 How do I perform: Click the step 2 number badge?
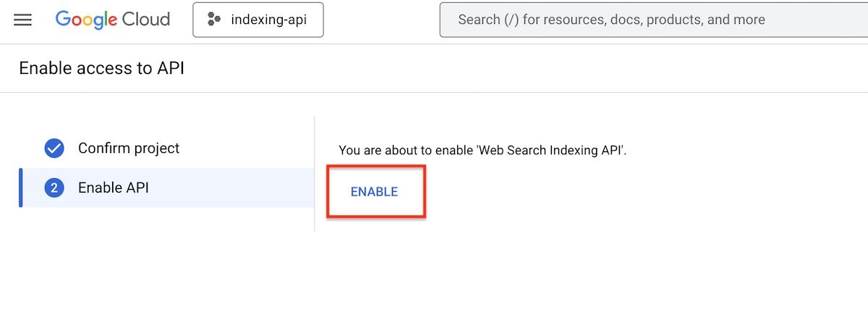[x=54, y=188]
